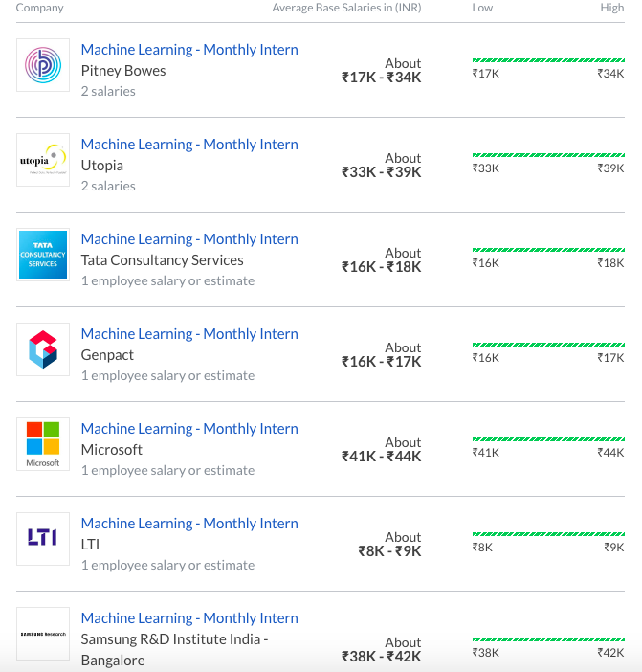Viewport: 642px width, 672px height.
Task: Click the Pitney Bowes company logo
Action: (43, 65)
